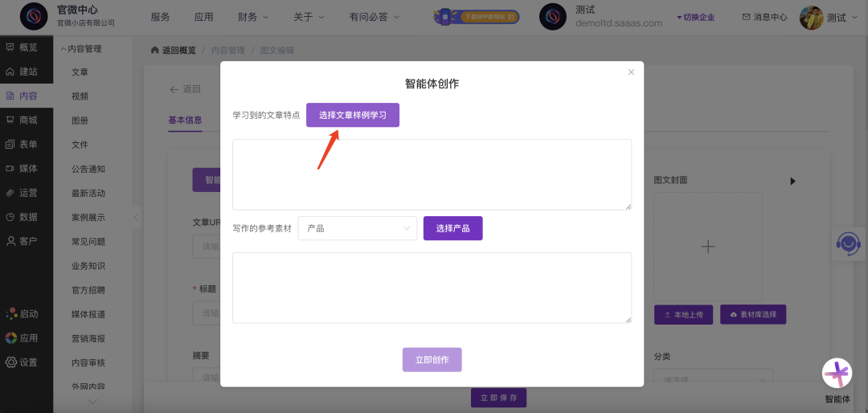Open the customer service headset icon
The image size is (868, 413).
849,243
